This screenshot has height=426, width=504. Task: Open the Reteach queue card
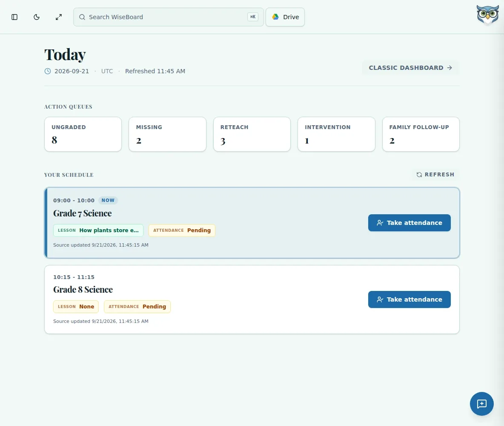[x=252, y=134]
